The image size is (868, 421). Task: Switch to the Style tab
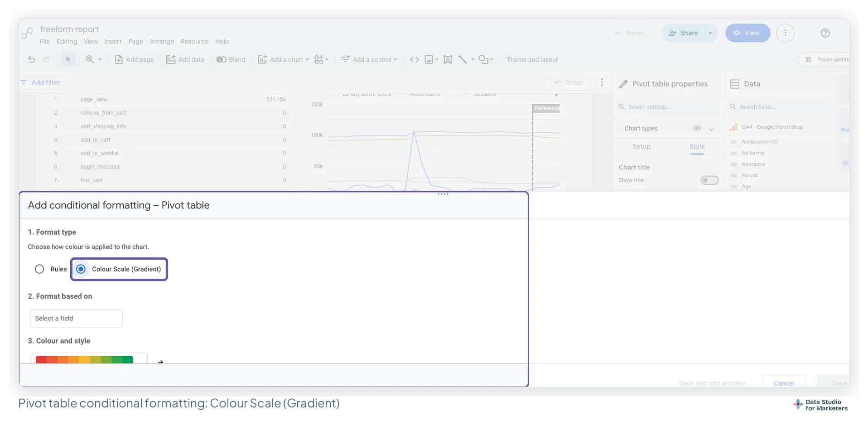(697, 146)
